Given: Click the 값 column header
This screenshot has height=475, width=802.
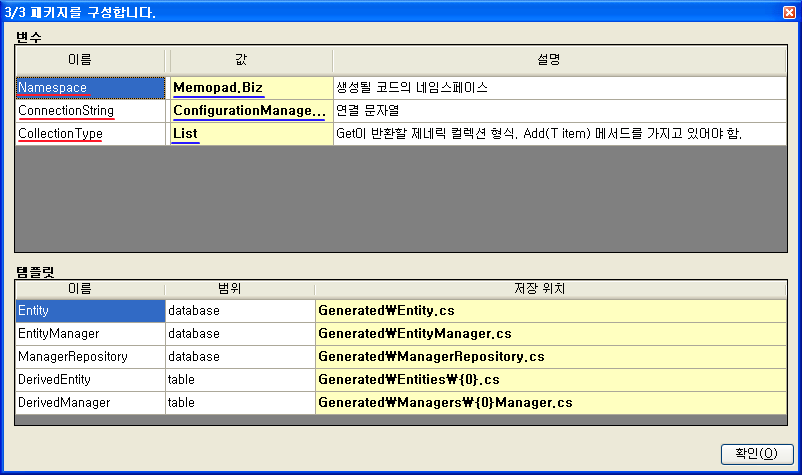Looking at the screenshot, I should [x=251, y=60].
